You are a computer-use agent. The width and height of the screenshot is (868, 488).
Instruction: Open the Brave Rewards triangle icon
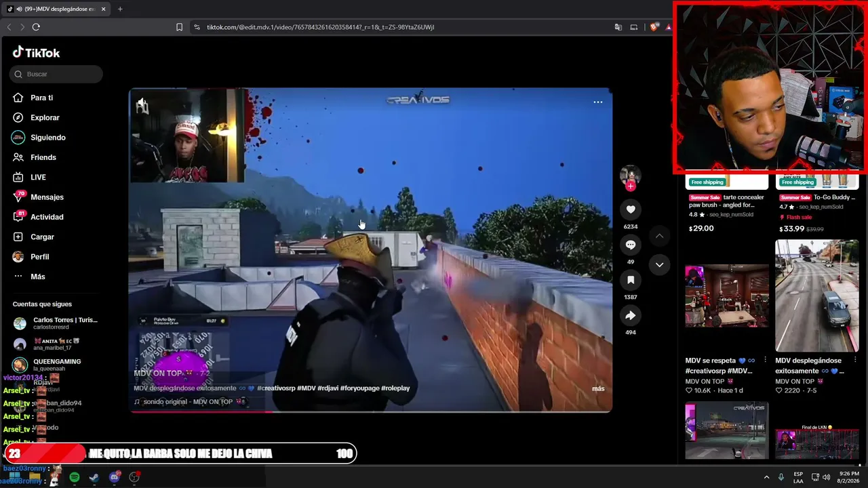[669, 27]
